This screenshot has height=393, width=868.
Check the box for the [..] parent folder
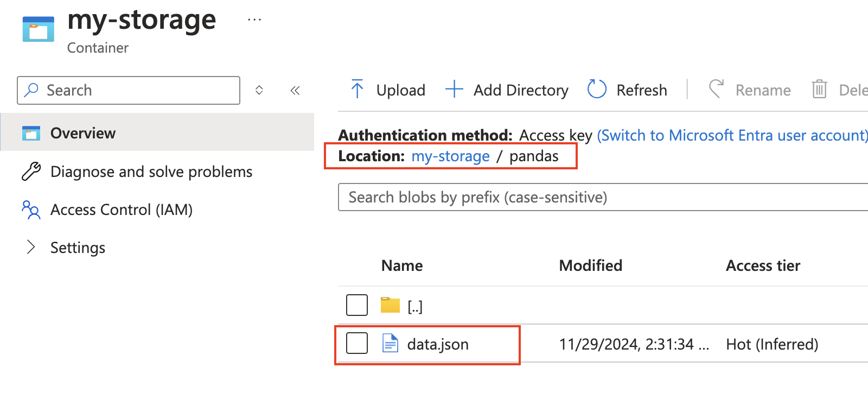point(357,305)
